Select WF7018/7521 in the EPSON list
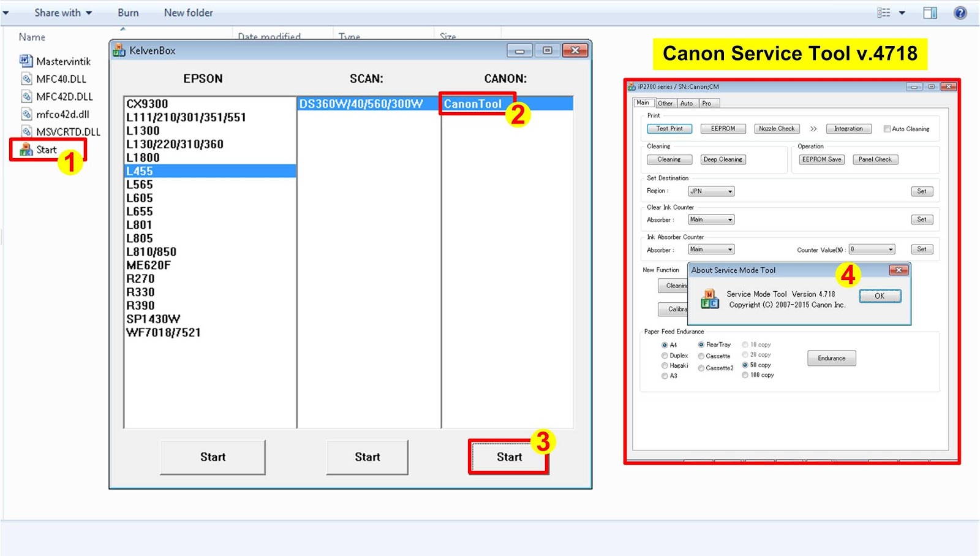Image resolution: width=980 pixels, height=556 pixels. (210, 332)
